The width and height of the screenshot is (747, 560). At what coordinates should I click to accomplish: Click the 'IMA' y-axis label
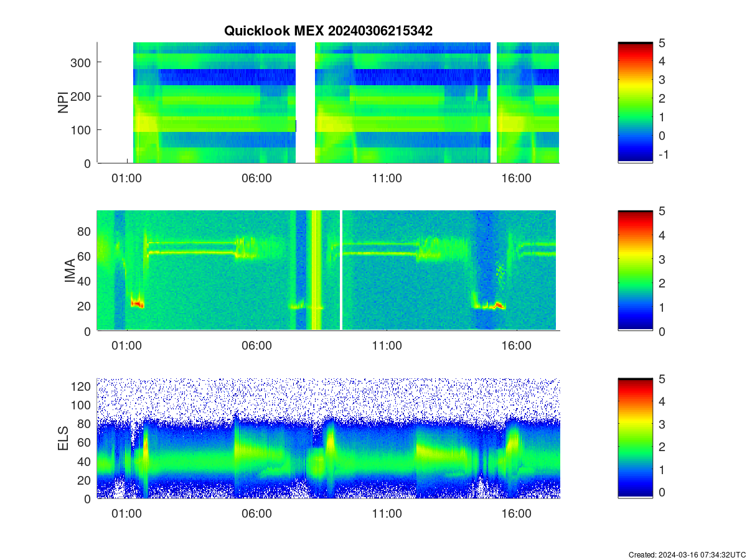(x=70, y=271)
